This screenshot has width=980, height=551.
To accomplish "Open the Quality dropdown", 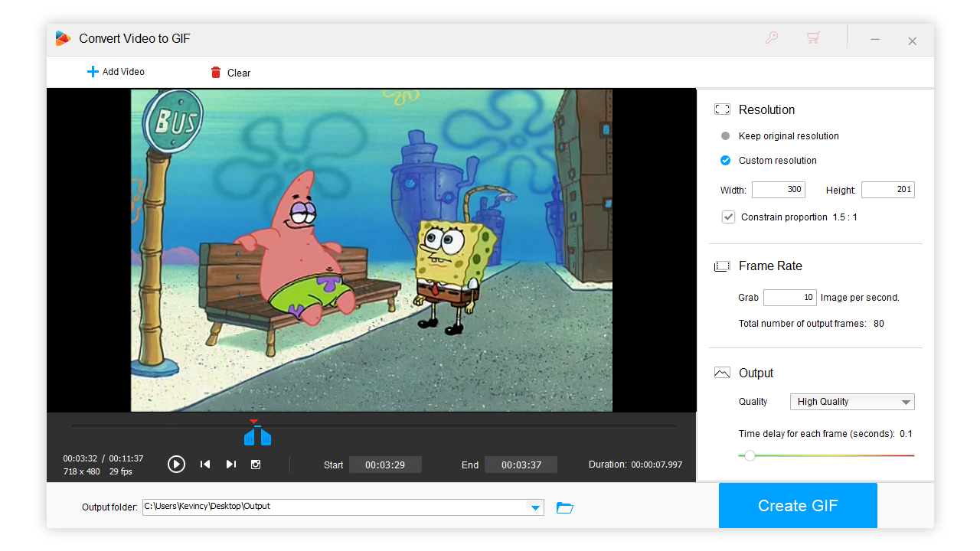I will point(852,401).
